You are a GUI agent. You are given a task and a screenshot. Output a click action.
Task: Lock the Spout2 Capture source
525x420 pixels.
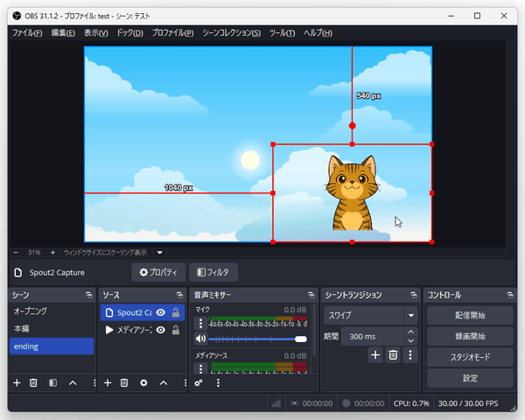click(x=175, y=312)
